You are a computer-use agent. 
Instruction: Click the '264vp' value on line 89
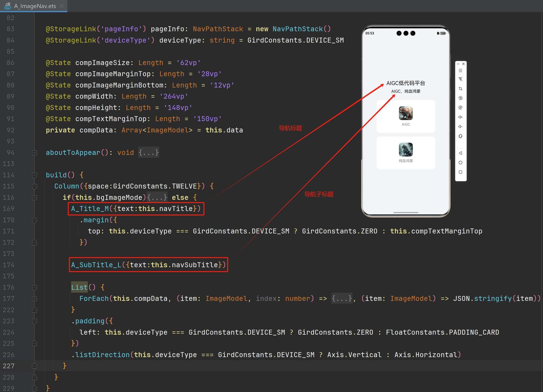(x=174, y=97)
